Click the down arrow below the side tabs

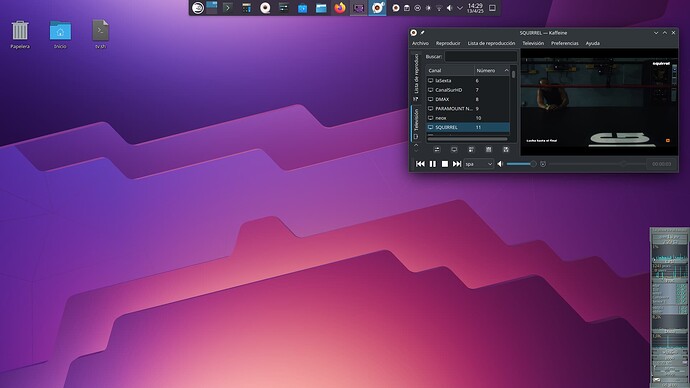tap(416, 150)
